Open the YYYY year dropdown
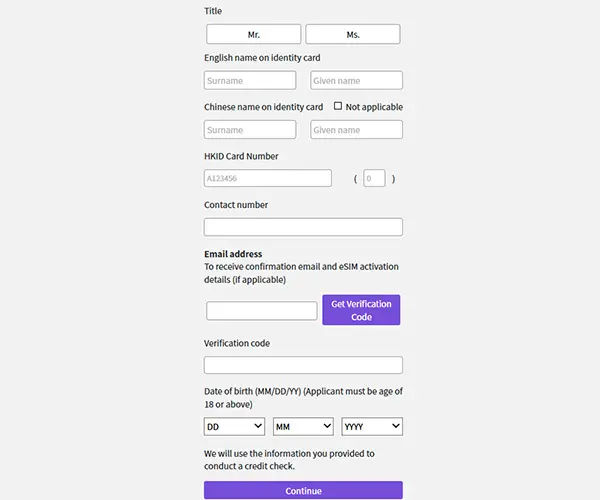600x500 pixels. tap(372, 426)
